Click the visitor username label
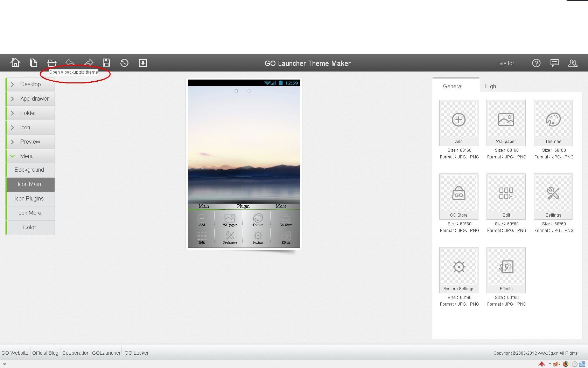The width and height of the screenshot is (588, 368). [507, 63]
